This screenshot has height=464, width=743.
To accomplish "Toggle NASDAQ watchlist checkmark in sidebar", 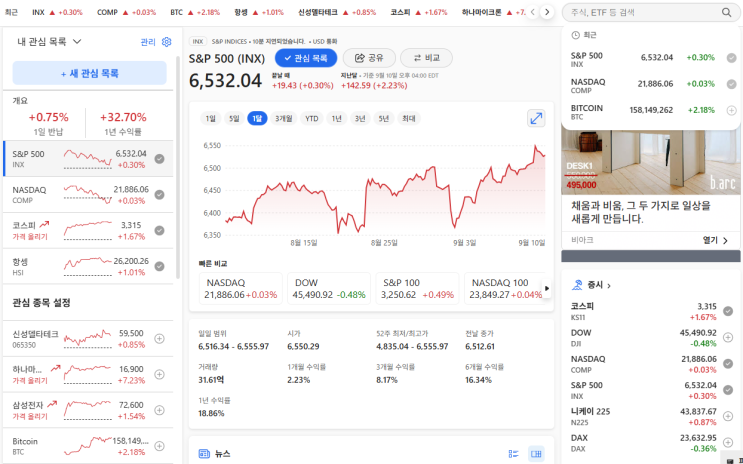I will [x=160, y=195].
